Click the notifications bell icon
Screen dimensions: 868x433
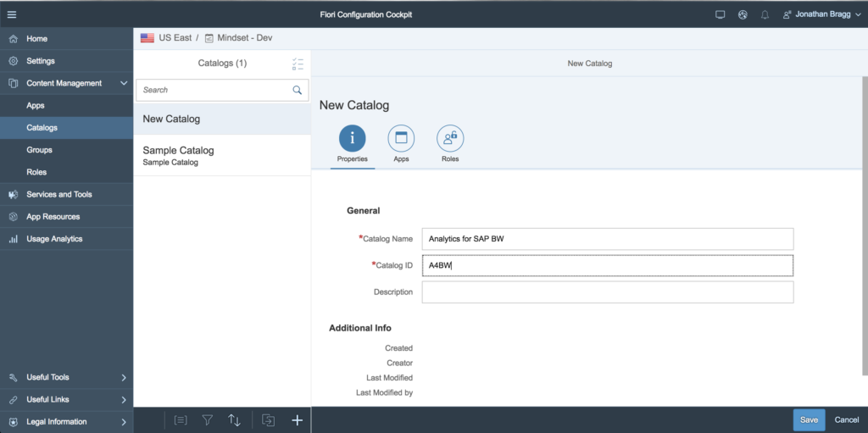(x=765, y=15)
